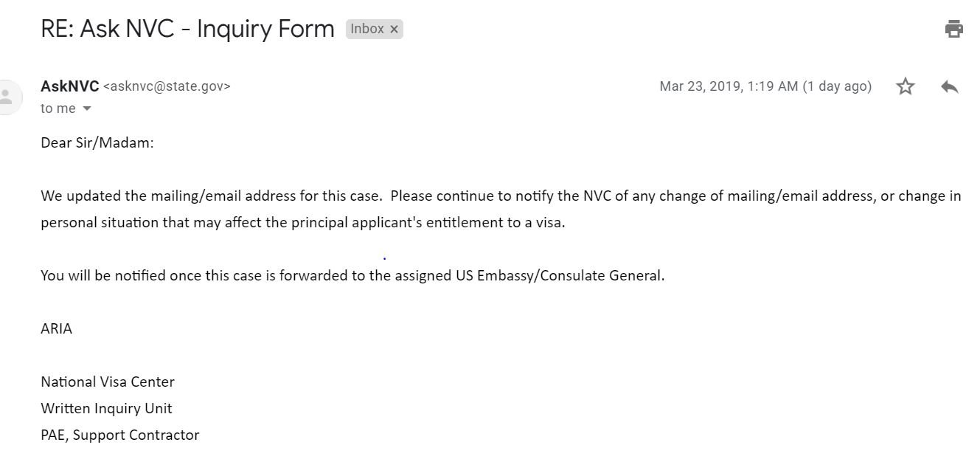Select the subject "RE: Ask NVC - Inquiry Form"

(x=187, y=29)
